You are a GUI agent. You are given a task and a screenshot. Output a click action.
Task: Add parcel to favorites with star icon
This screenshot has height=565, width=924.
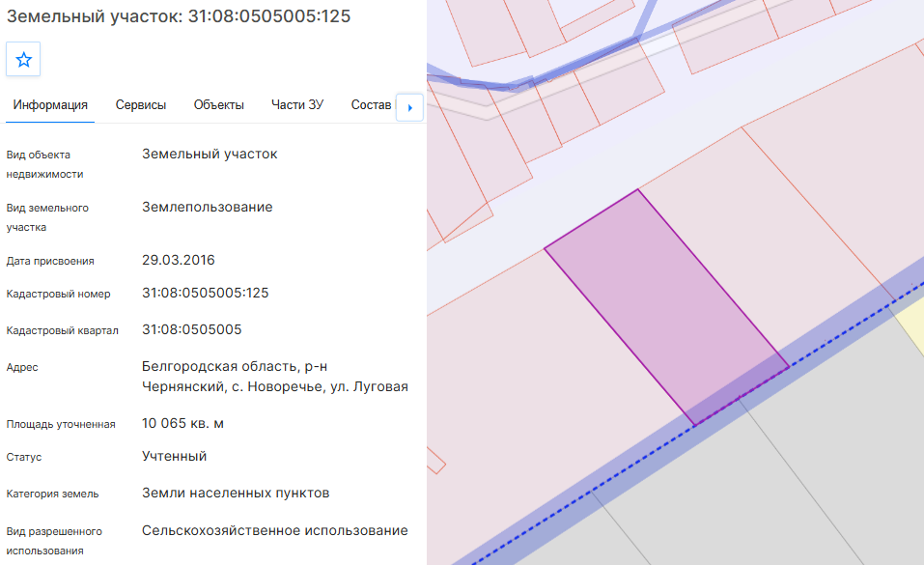[x=23, y=59]
